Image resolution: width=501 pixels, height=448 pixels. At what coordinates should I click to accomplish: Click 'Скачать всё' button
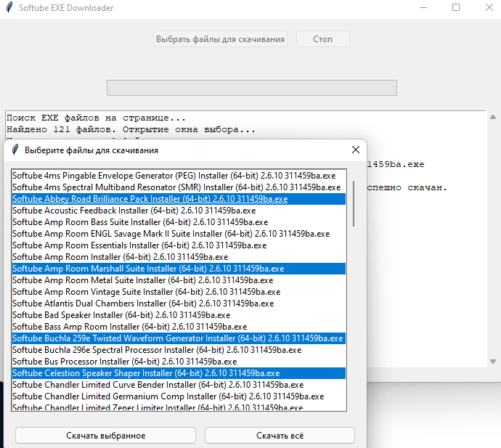click(280, 435)
